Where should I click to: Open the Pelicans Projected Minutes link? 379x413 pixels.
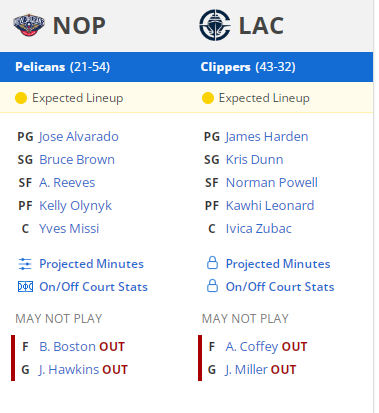[x=91, y=264]
